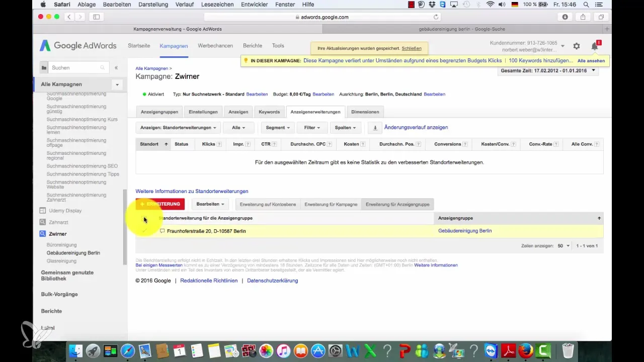Switch to the Anzeigengruppen tab
Screen dimensions: 644x362
click(x=159, y=112)
